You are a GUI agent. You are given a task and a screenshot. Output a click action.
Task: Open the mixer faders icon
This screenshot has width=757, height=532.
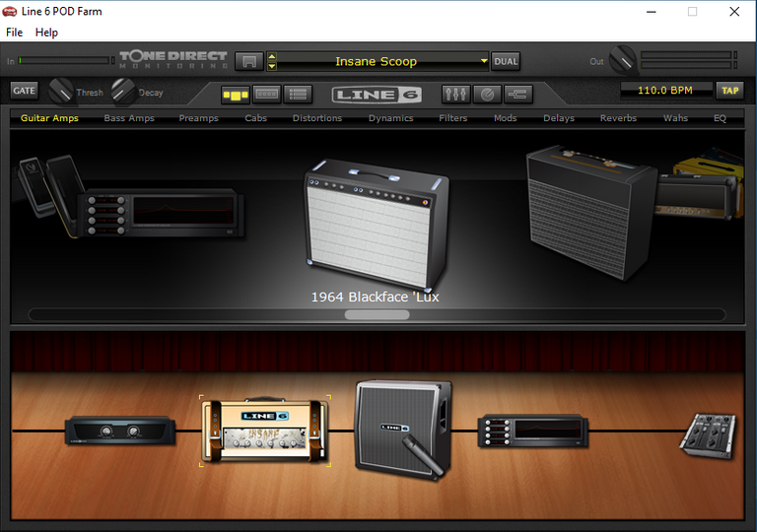coord(455,95)
